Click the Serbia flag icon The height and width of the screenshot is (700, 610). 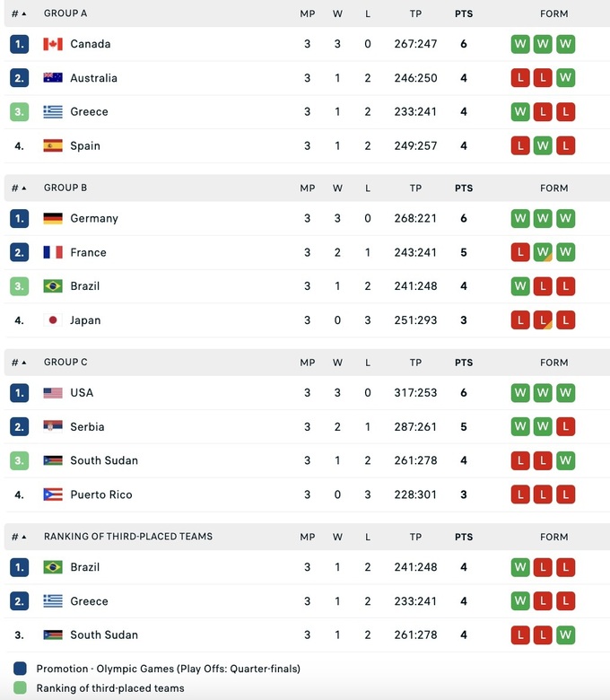click(53, 427)
